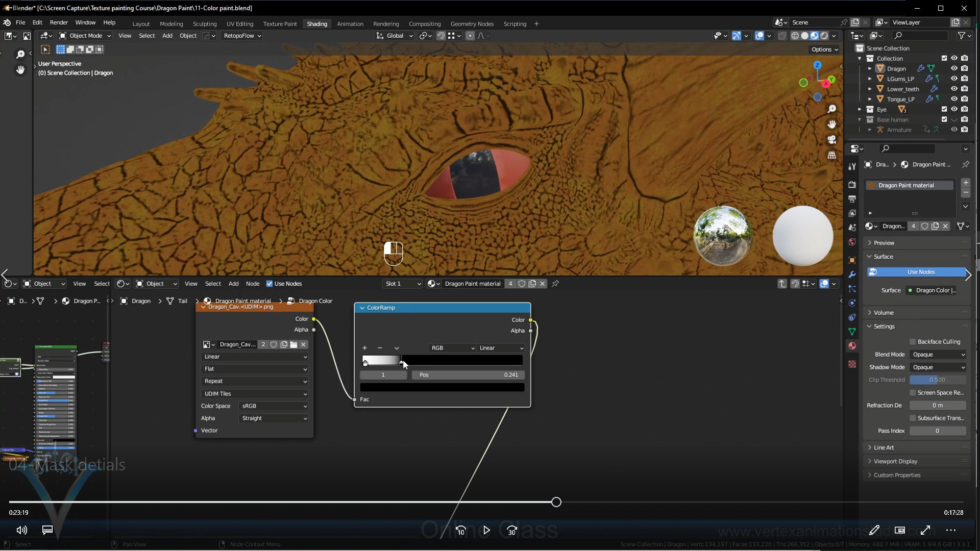This screenshot has width=980, height=551.
Task: Open Texture properties tab
Action: point(852,364)
